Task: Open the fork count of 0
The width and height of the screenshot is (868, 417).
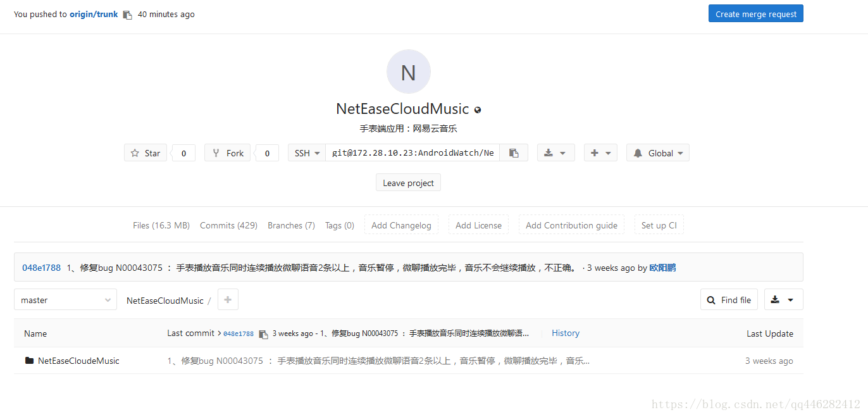Action: [x=267, y=153]
